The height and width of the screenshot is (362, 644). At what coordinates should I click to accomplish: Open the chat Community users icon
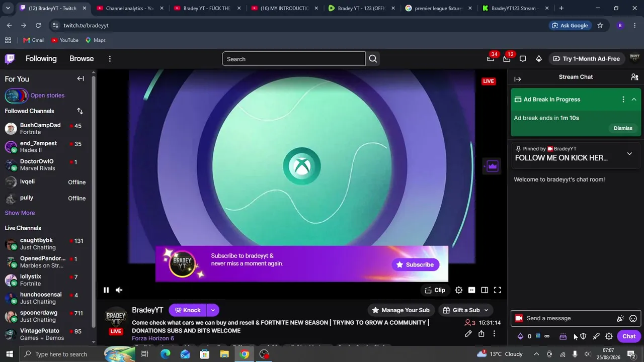[634, 77]
